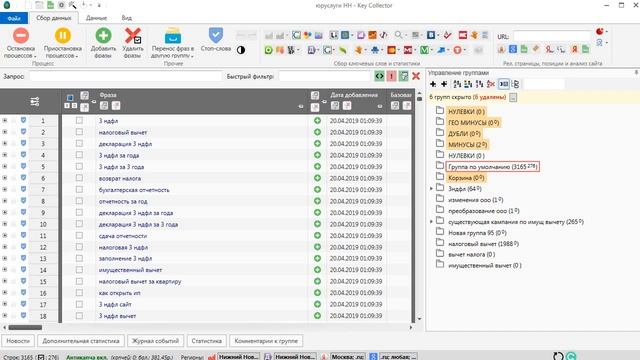The width and height of the screenshot is (640, 360).
Task: Click the blue square icon below URL label
Action: point(513,49)
